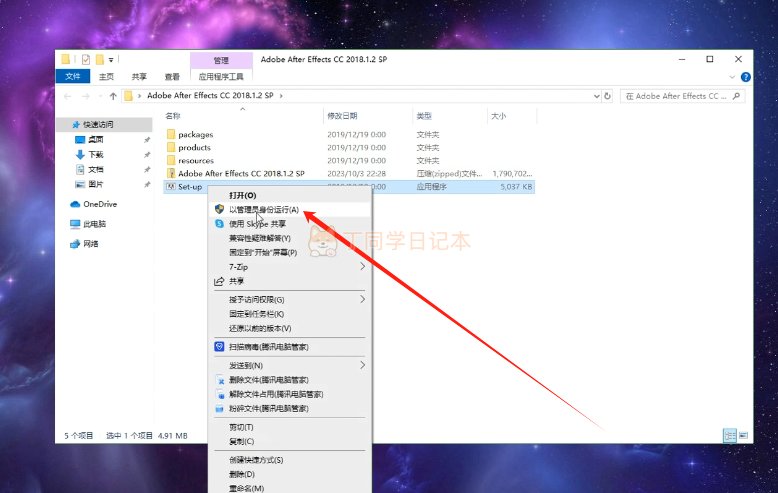This screenshot has width=778, height=493.
Task: Select 使用 Skype 共享 menu entry
Action: point(290,224)
